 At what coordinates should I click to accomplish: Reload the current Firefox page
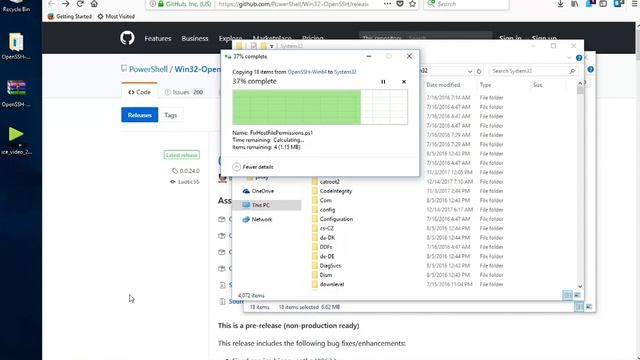[80, 4]
